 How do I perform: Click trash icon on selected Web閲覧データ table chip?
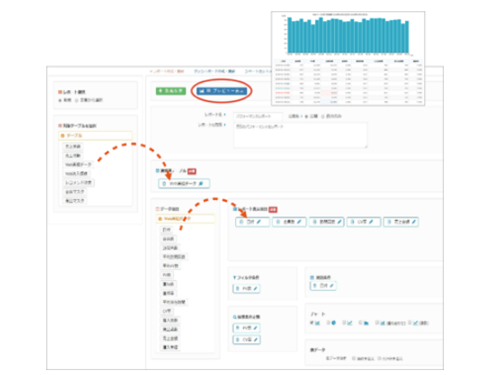164,184
